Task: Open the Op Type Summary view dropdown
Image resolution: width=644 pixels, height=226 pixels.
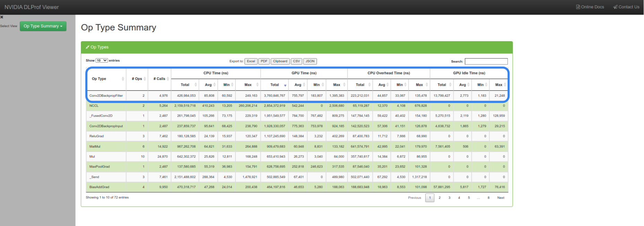Action: click(x=43, y=26)
